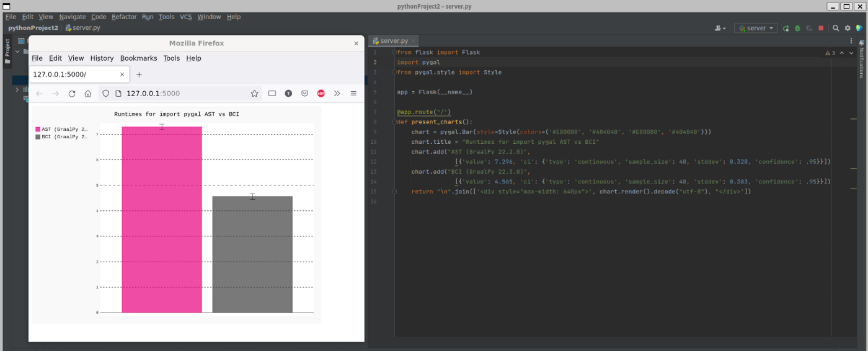The image size is (868, 351).
Task: Reload the Firefox page
Action: 72,94
